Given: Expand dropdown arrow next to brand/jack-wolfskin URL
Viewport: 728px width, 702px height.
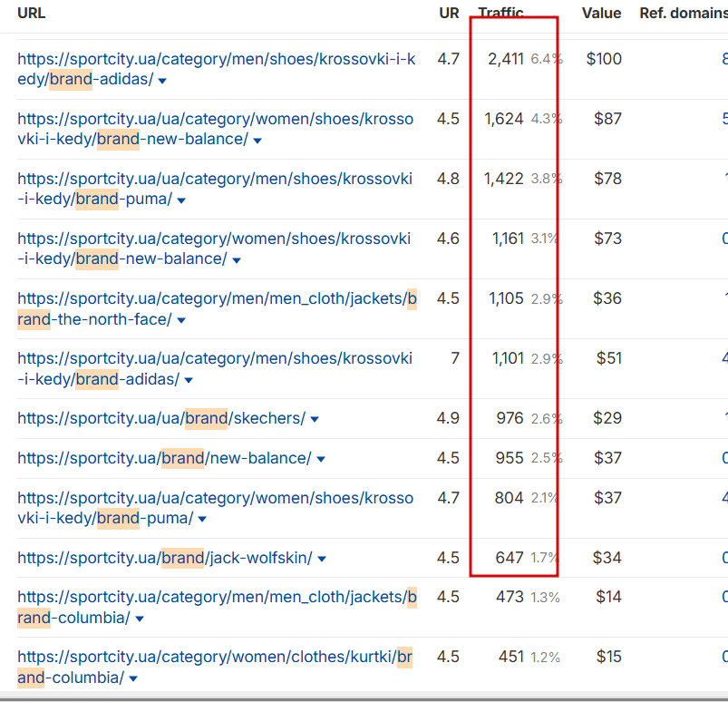Looking at the screenshot, I should pos(321,559).
